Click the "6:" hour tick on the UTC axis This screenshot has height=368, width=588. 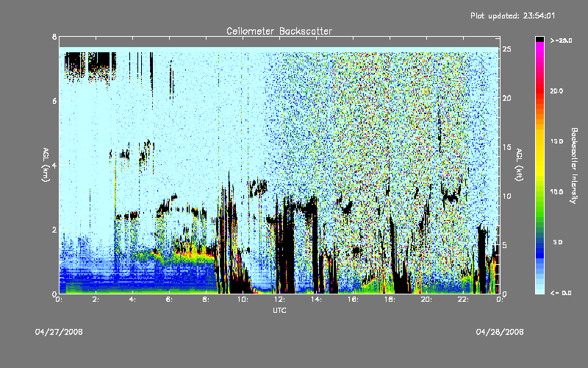click(x=169, y=300)
